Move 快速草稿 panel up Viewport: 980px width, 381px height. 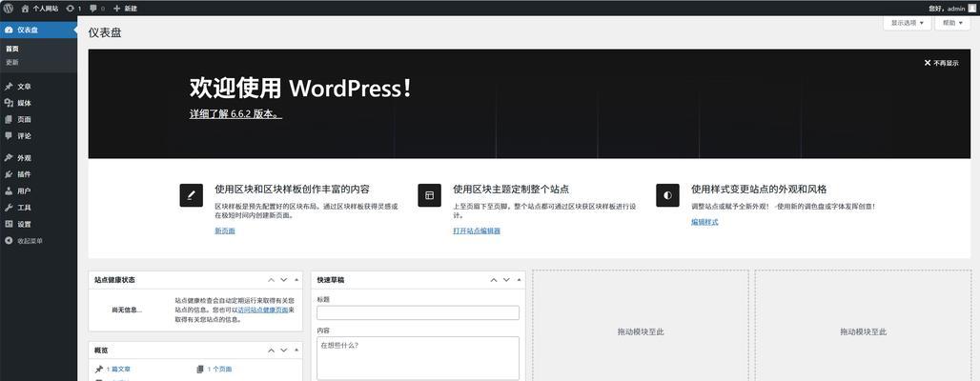coord(494,280)
